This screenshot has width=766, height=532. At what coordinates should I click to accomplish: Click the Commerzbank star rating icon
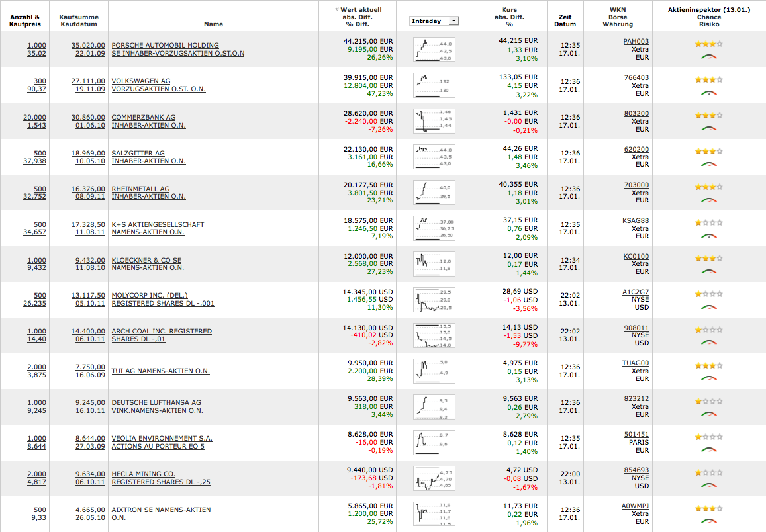click(708, 116)
